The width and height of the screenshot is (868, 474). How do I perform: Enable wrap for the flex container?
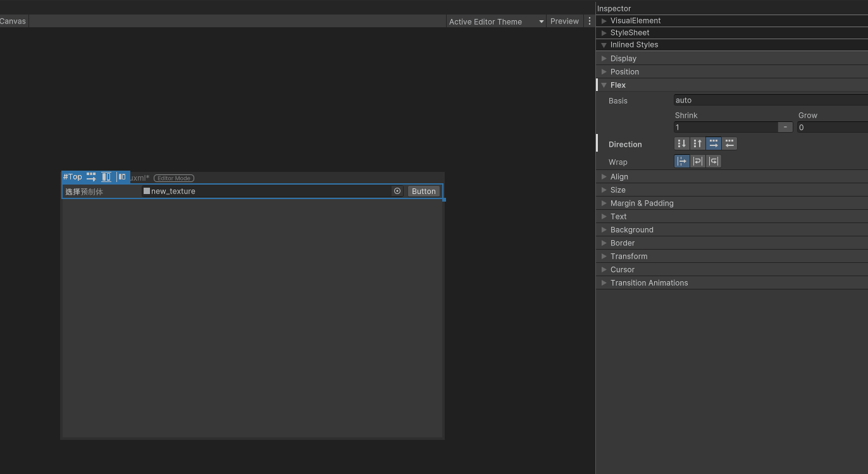point(697,161)
